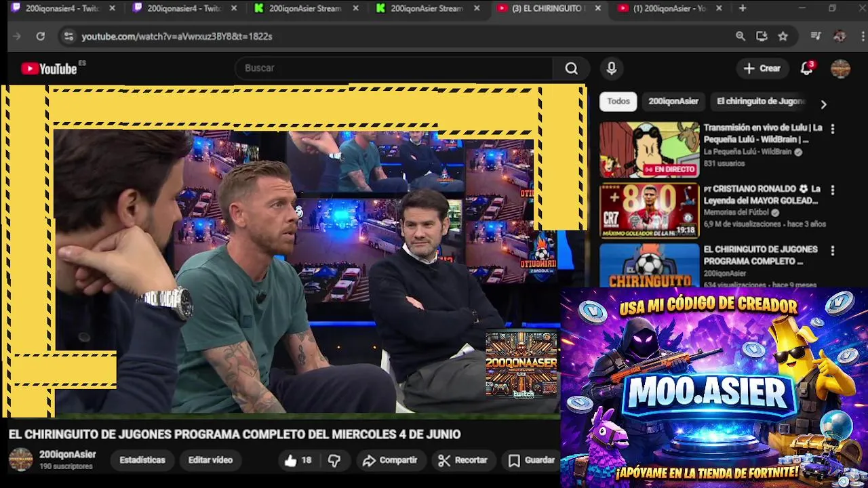Dislike the video with thumbs down
Image resolution: width=868 pixels, height=488 pixels.
point(334,460)
